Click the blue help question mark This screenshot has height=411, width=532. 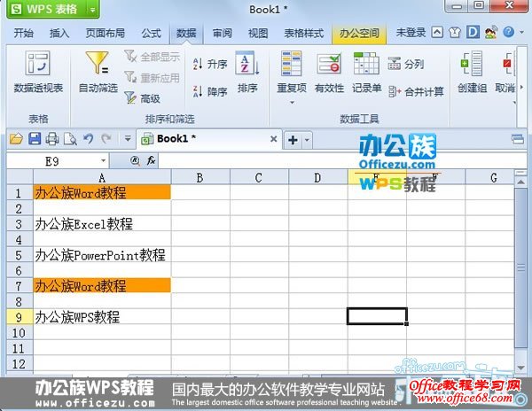pyautogui.click(x=508, y=33)
